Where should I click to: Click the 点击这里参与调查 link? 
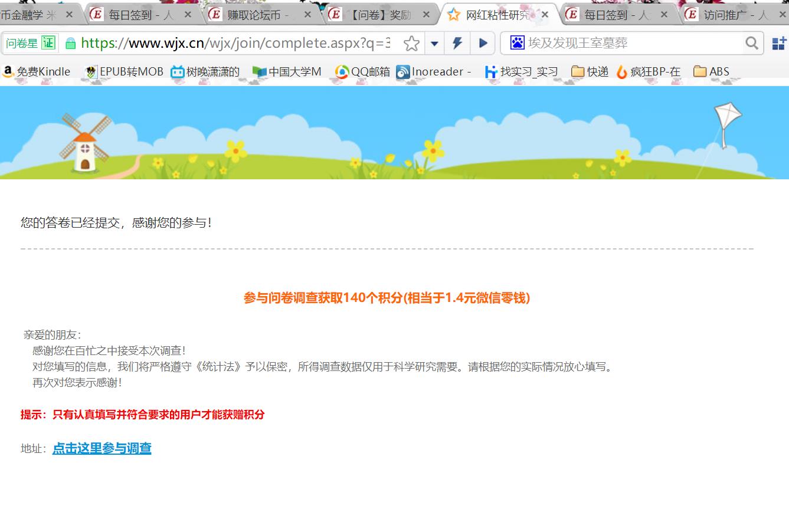click(102, 448)
